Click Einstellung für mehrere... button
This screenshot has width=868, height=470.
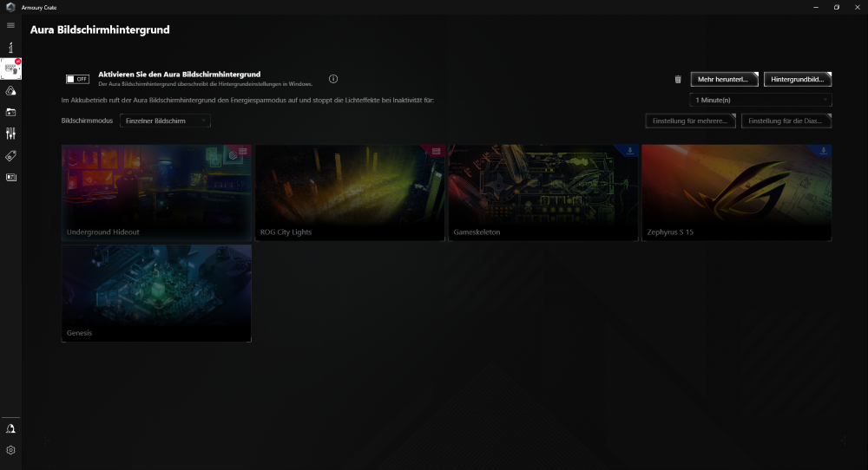click(x=690, y=121)
